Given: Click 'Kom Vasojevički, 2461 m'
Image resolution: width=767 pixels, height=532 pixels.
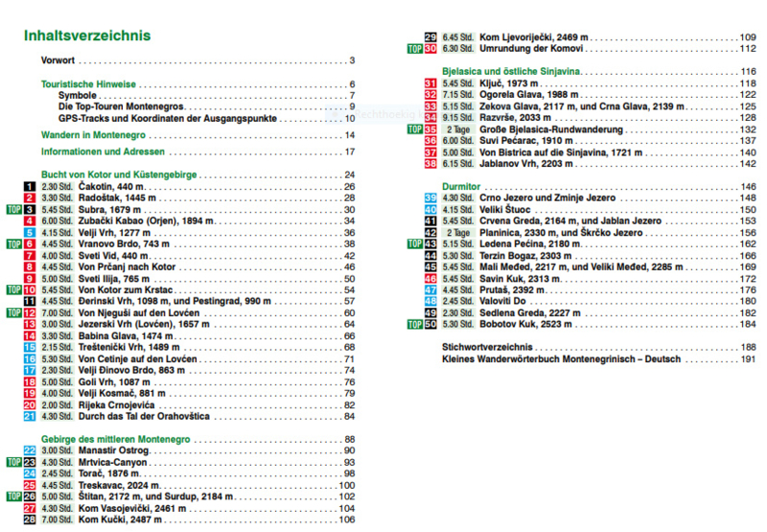Looking at the screenshot, I should [x=132, y=509].
